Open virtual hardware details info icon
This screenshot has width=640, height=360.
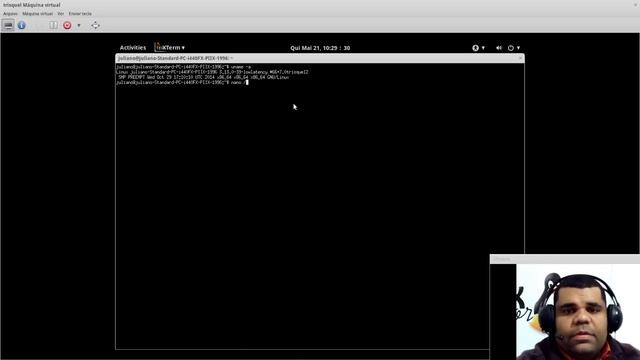point(22,25)
